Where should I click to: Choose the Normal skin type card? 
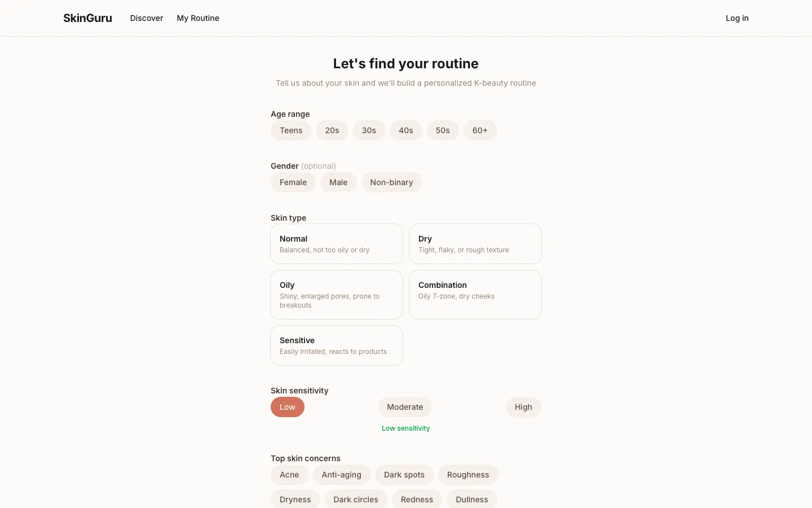pos(337,244)
